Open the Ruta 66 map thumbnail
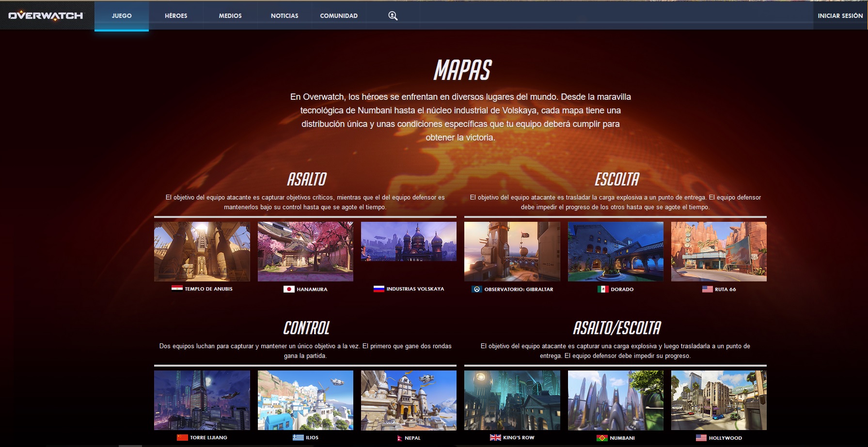Image resolution: width=868 pixels, height=447 pixels. point(719,251)
